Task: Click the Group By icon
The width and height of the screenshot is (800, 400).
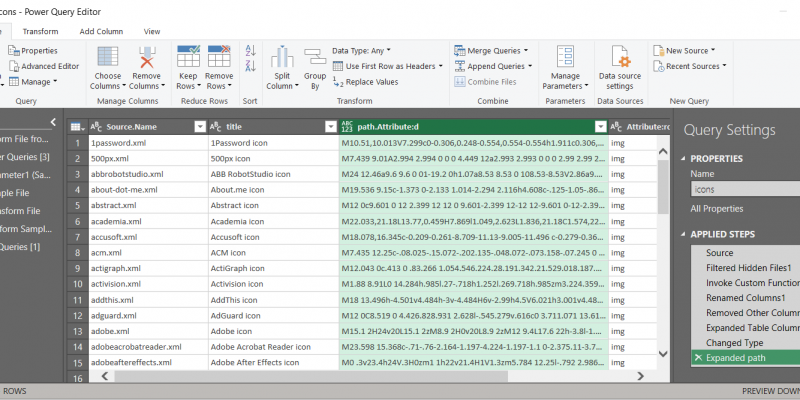Action: (x=315, y=57)
